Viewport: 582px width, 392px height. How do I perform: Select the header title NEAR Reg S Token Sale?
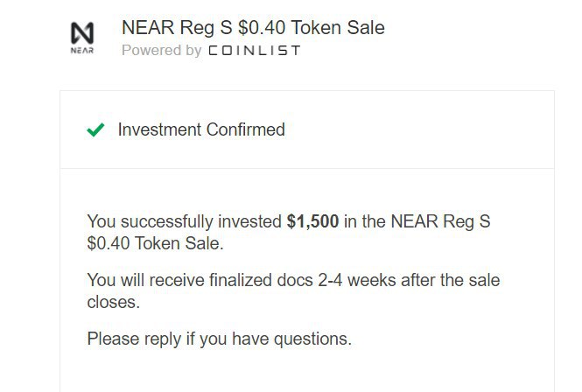tap(253, 27)
